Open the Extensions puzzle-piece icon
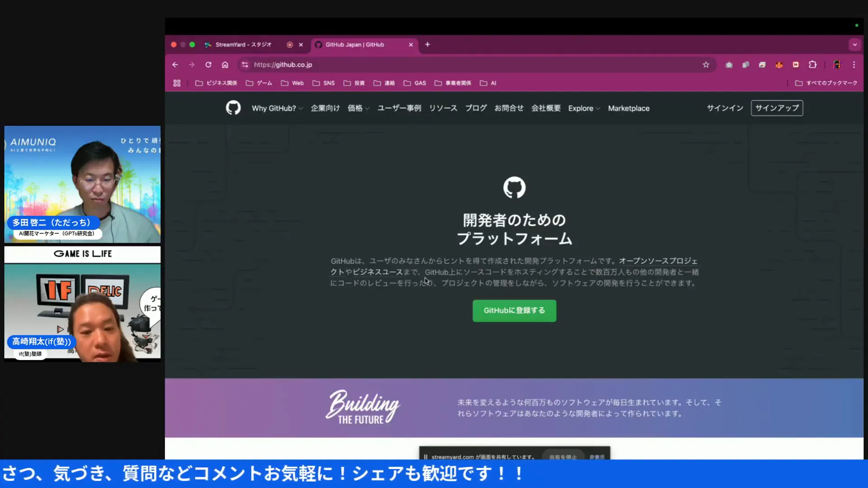The image size is (868, 488). [812, 65]
